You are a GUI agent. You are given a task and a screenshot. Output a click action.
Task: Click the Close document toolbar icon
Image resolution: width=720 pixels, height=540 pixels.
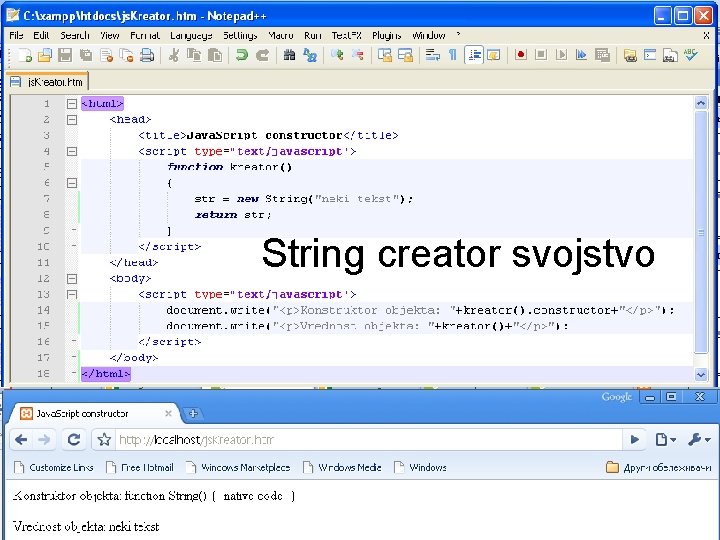tap(107, 56)
